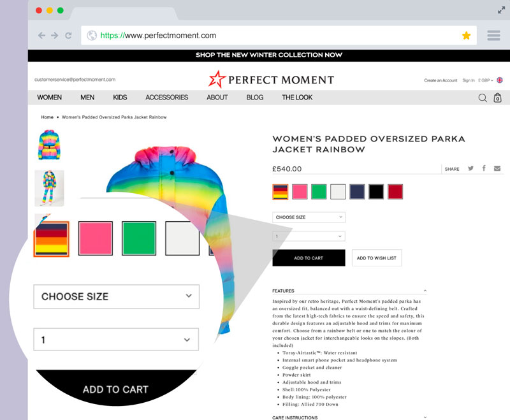510x420 pixels.
Task: Click the fullscreen expand arrows icon
Action: 501,10
